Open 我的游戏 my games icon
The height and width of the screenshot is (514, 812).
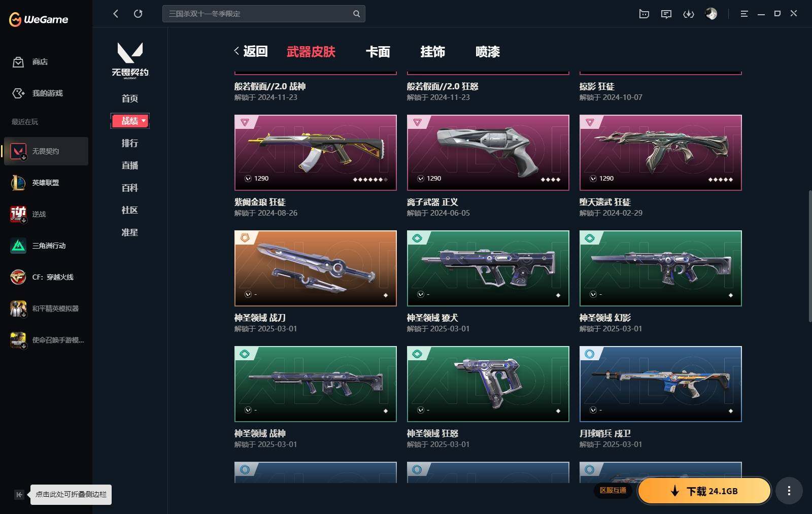pos(18,93)
